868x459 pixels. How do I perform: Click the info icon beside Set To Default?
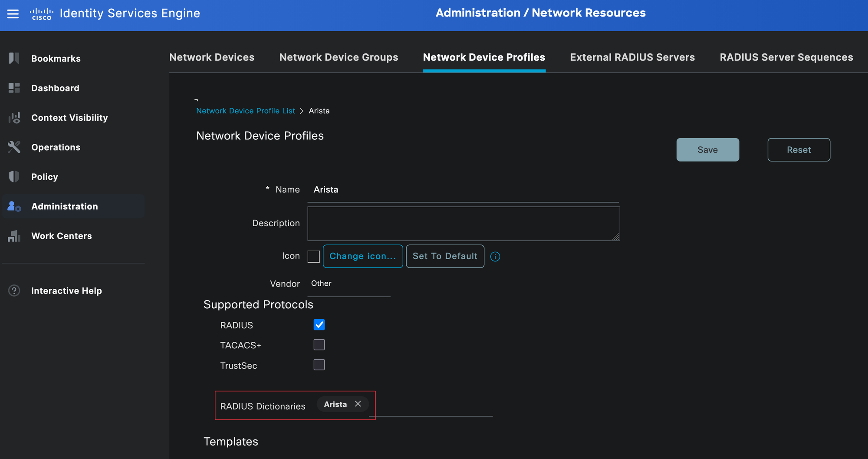coord(495,257)
